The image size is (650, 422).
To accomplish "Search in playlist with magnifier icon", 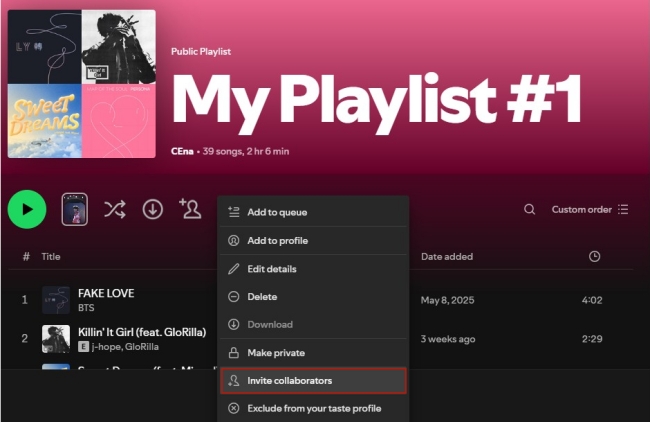I will click(x=529, y=209).
